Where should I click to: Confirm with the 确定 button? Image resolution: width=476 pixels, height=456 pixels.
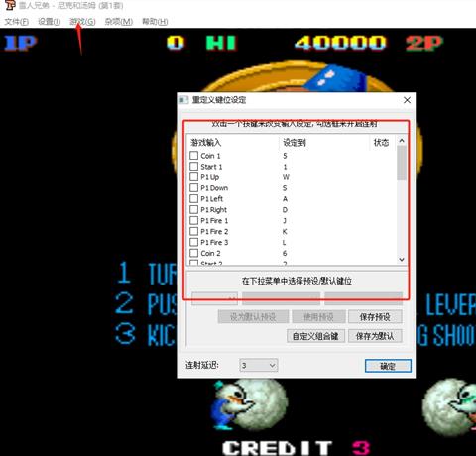point(388,366)
